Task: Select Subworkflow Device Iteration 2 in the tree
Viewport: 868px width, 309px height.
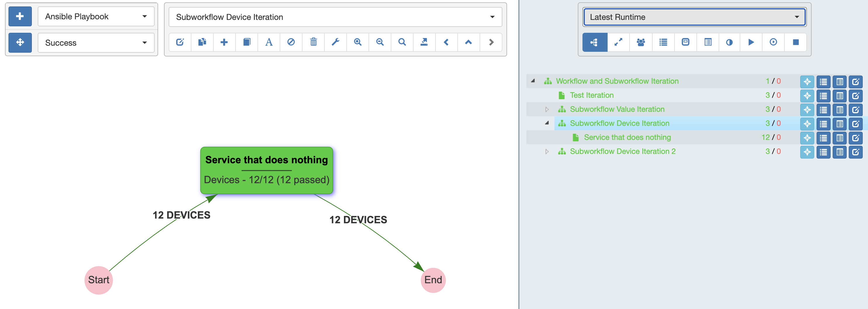Action: click(623, 152)
